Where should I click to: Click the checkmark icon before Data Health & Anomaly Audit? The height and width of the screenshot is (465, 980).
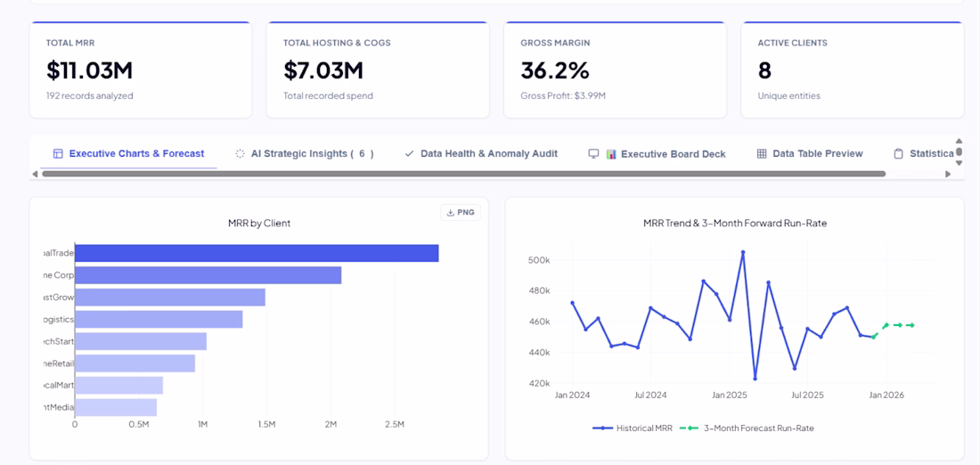tap(410, 154)
